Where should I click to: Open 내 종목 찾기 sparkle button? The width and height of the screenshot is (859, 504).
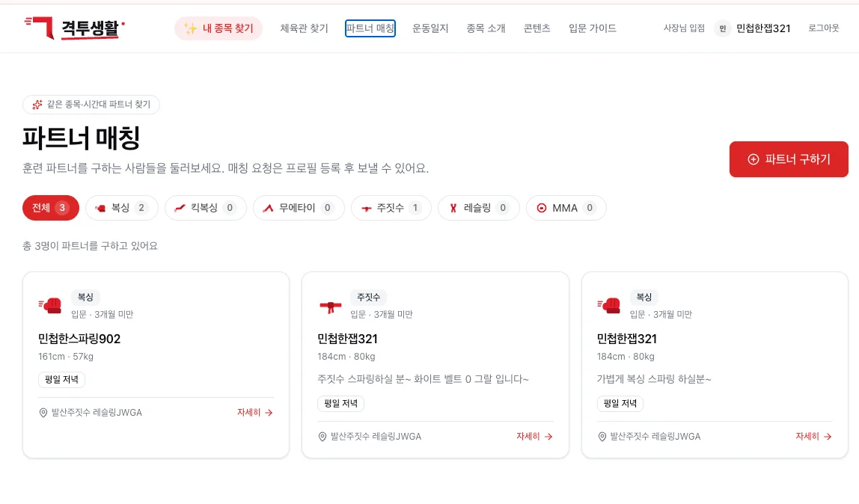[x=218, y=28]
